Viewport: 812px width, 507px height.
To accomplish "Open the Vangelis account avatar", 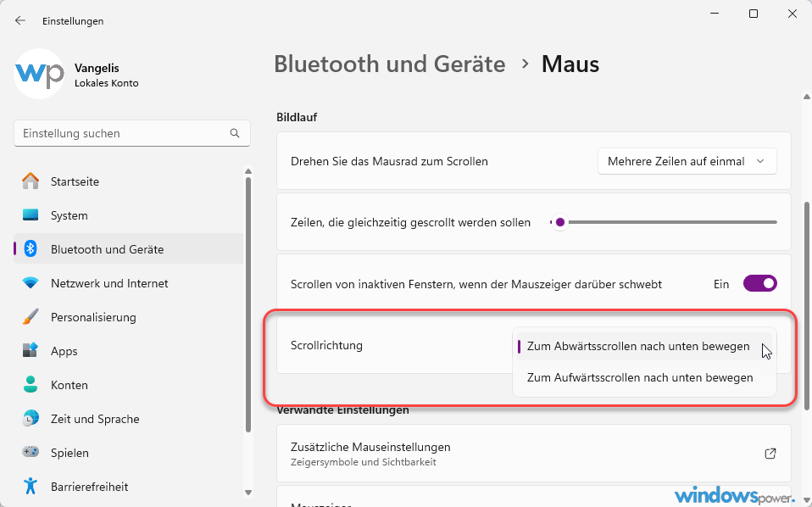I will pyautogui.click(x=39, y=74).
